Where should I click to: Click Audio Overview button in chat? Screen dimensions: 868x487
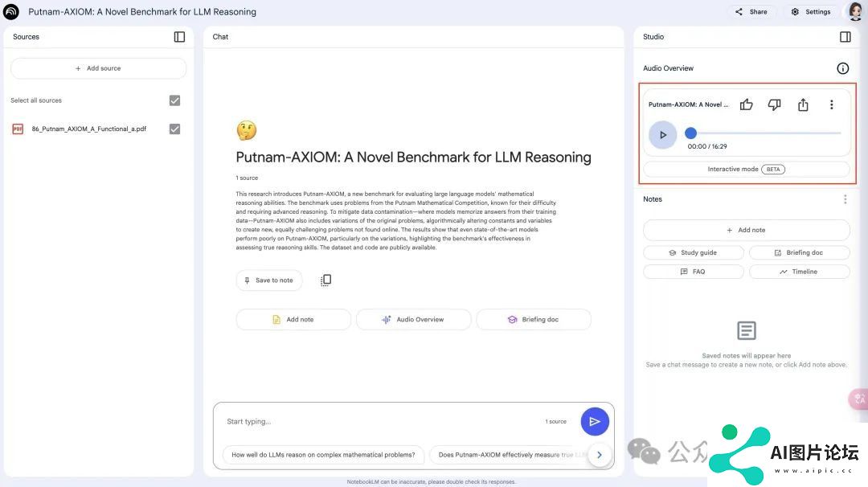(414, 319)
